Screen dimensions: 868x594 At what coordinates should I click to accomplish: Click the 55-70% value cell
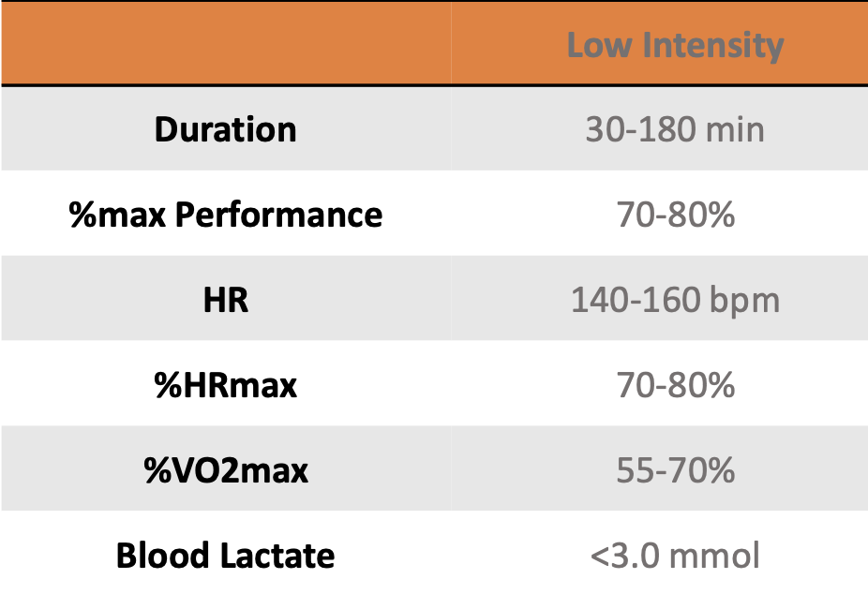pos(675,470)
